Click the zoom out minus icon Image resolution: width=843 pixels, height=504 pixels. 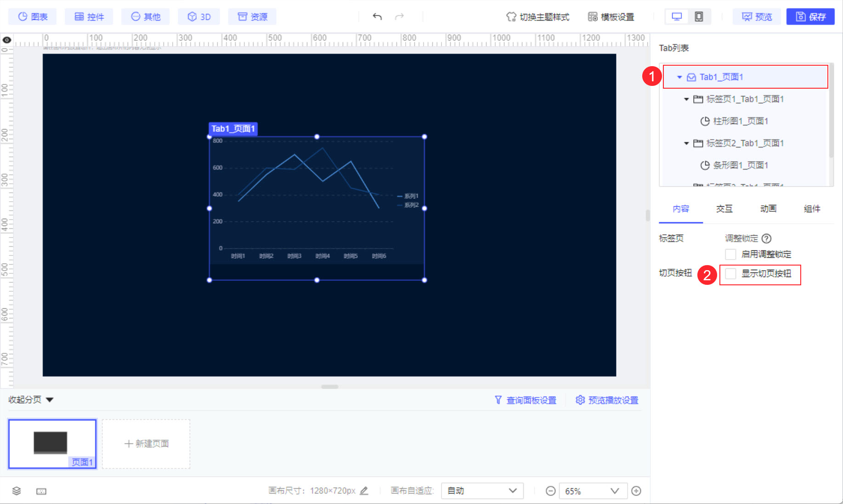(x=550, y=491)
